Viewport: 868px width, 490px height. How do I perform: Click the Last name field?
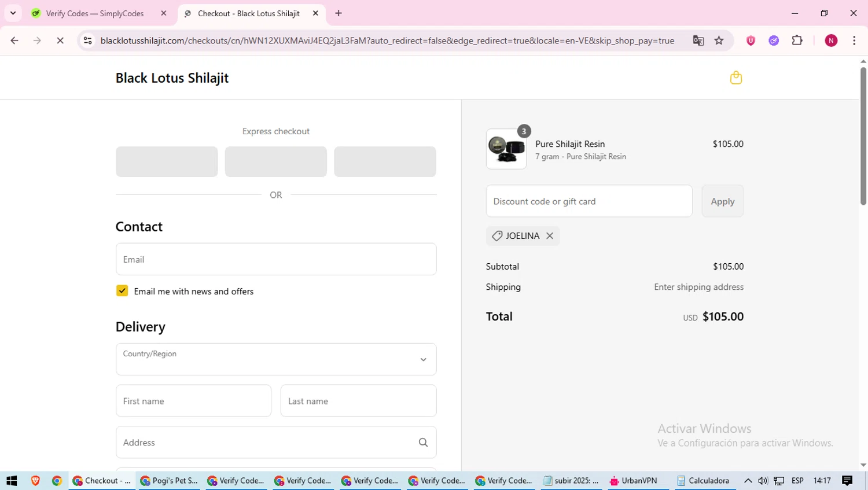click(x=358, y=401)
